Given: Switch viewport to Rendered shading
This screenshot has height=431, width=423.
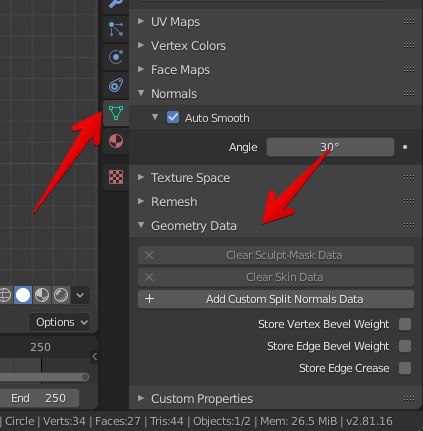Looking at the screenshot, I should [61, 295].
